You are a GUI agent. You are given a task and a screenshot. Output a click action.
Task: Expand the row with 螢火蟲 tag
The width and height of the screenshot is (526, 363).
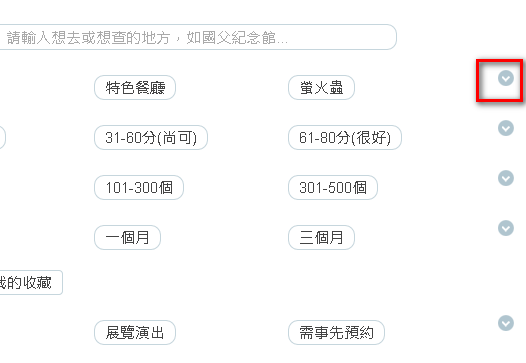coord(506,78)
